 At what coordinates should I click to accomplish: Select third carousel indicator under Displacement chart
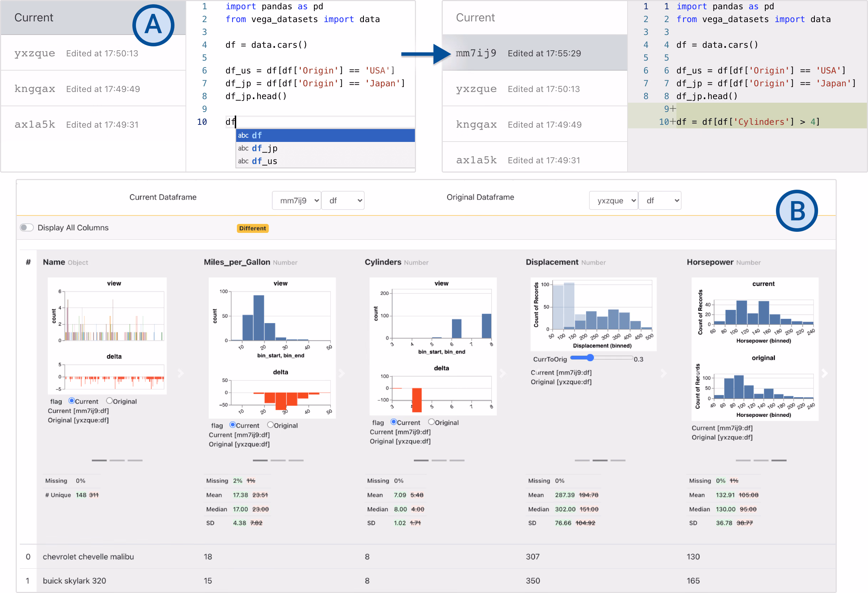tap(618, 460)
